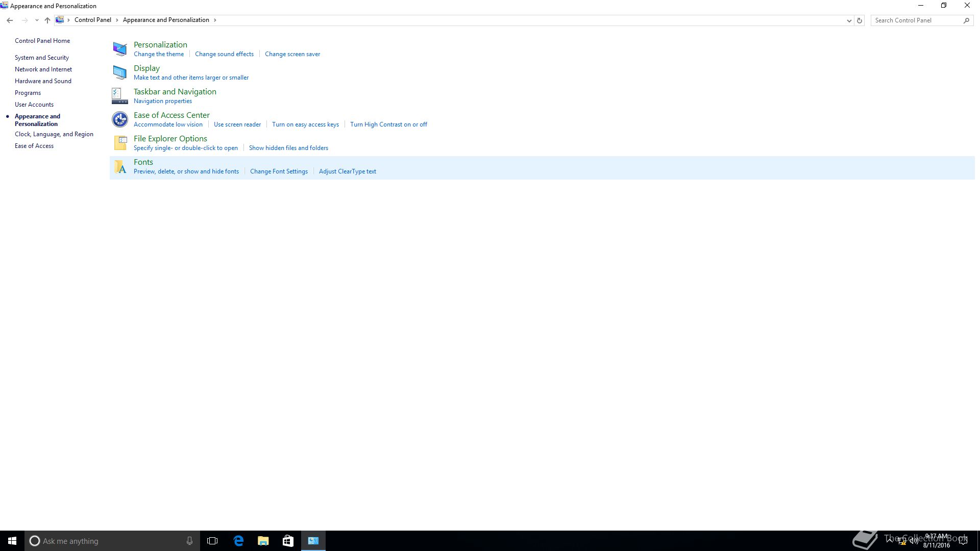This screenshot has height=551, width=980.
Task: Click Adjust ClearType text
Action: pos(348,171)
